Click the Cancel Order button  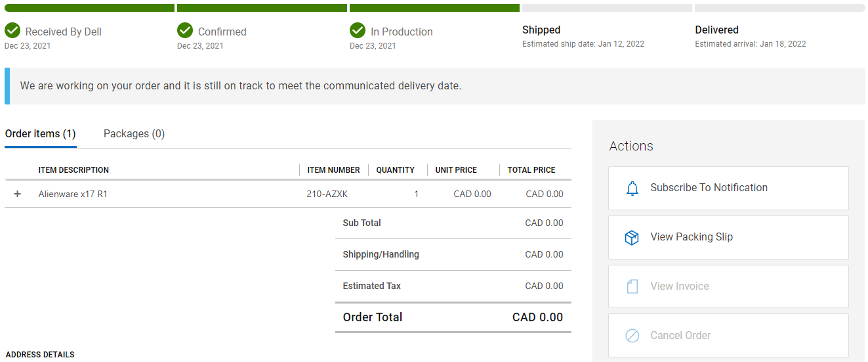click(728, 335)
